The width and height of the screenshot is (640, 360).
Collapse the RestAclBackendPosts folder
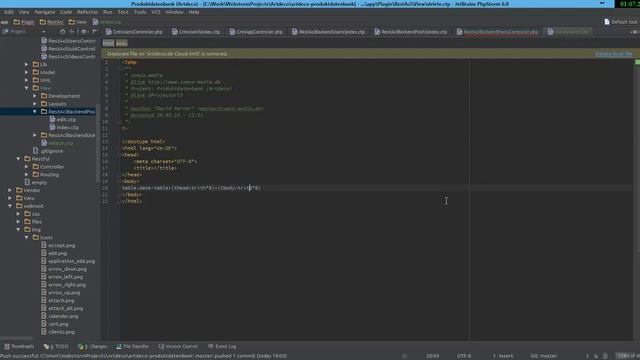tap(35, 111)
